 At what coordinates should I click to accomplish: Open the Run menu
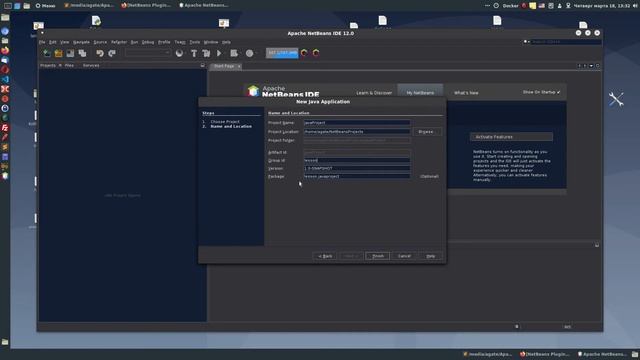click(x=134, y=42)
